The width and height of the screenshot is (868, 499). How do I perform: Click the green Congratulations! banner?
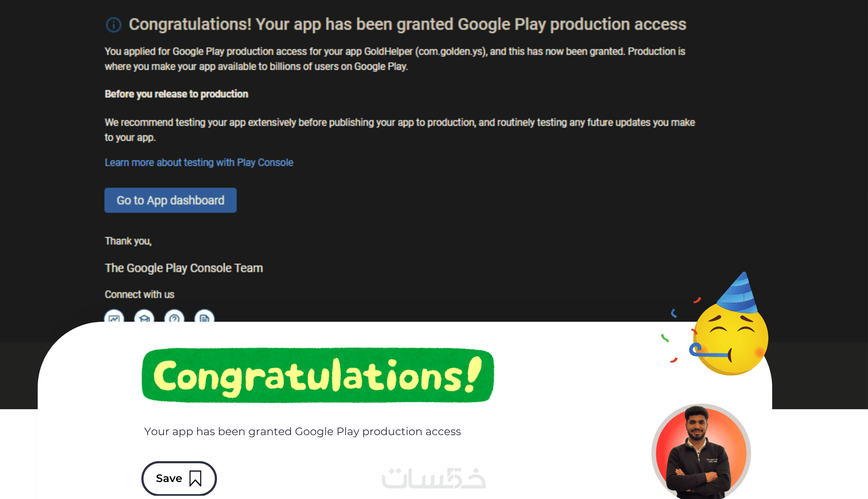318,376
